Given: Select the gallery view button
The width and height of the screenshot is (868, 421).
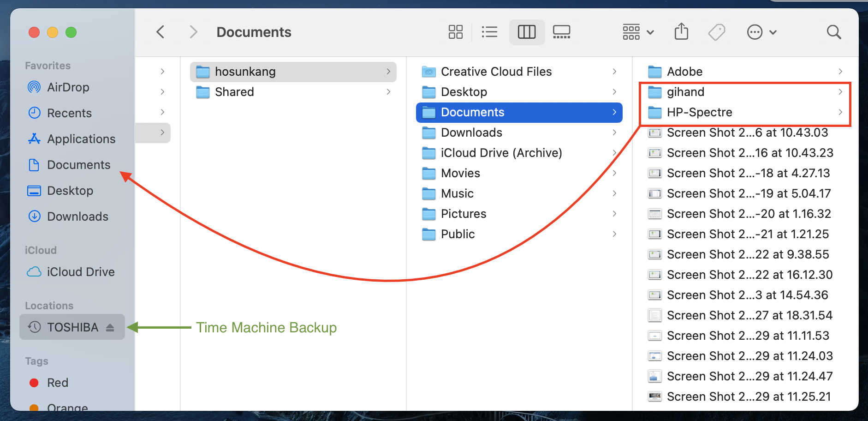Looking at the screenshot, I should pos(561,32).
